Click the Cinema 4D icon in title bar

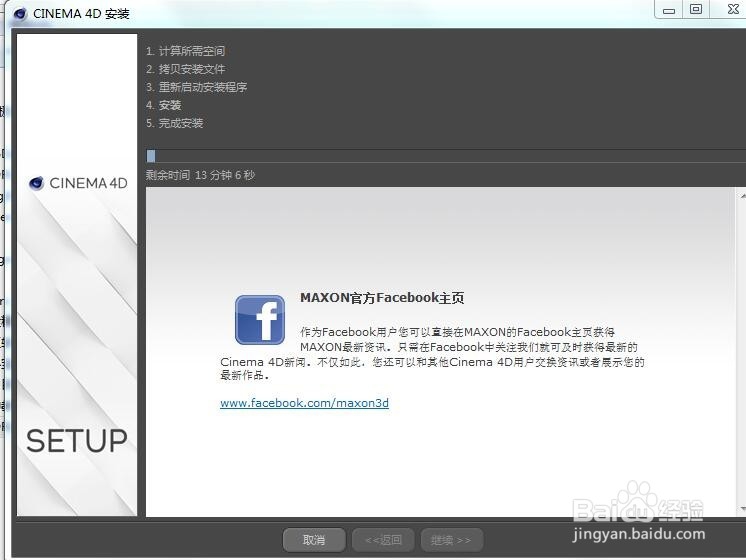click(20, 14)
